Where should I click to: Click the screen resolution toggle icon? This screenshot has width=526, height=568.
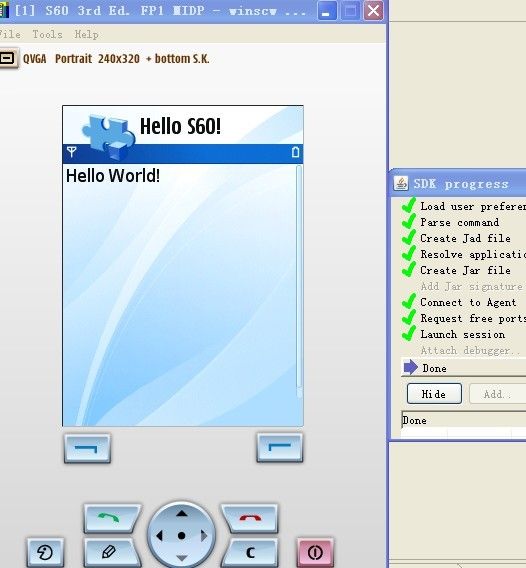pyautogui.click(x=8, y=58)
